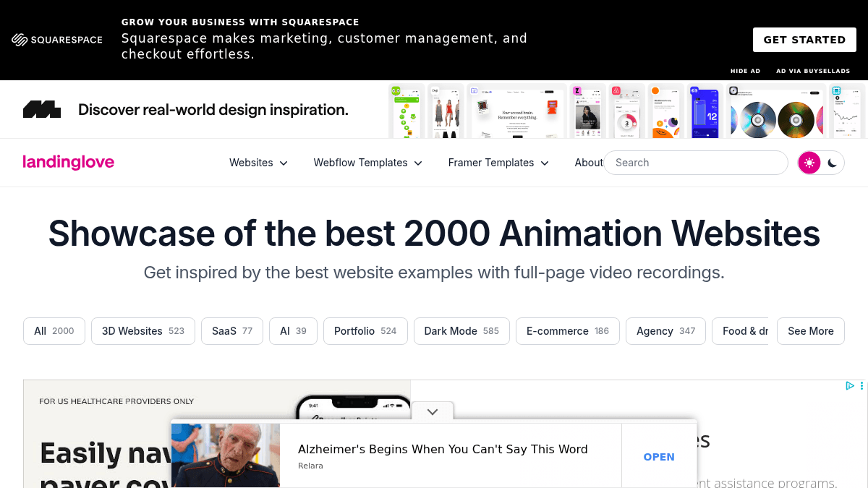868x488 pixels.
Task: Click the black Mobbin logo icon
Action: pos(42,110)
